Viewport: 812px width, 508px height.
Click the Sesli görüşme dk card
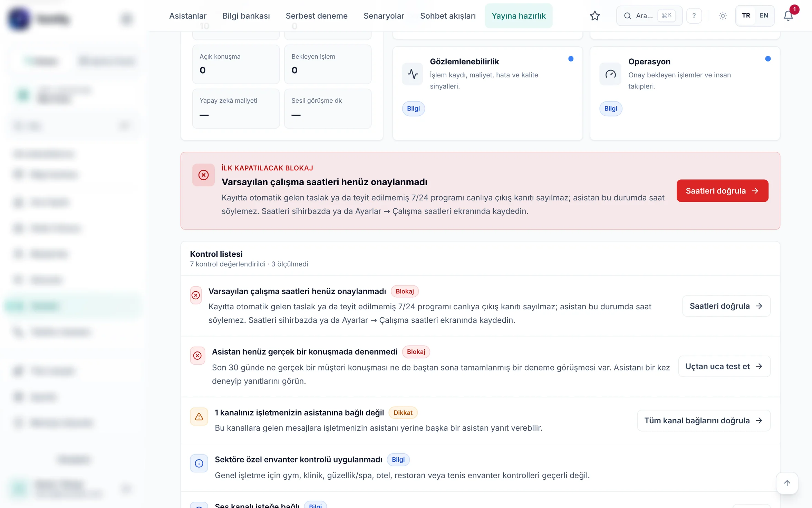click(328, 109)
